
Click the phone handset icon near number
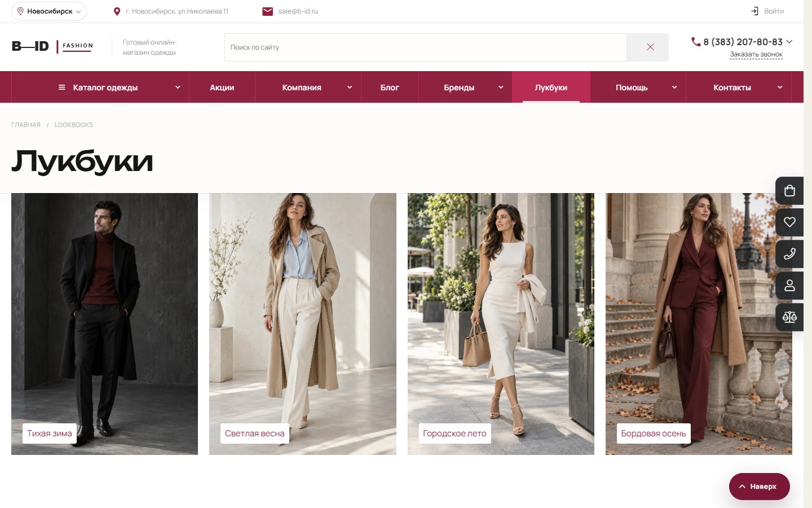point(696,42)
